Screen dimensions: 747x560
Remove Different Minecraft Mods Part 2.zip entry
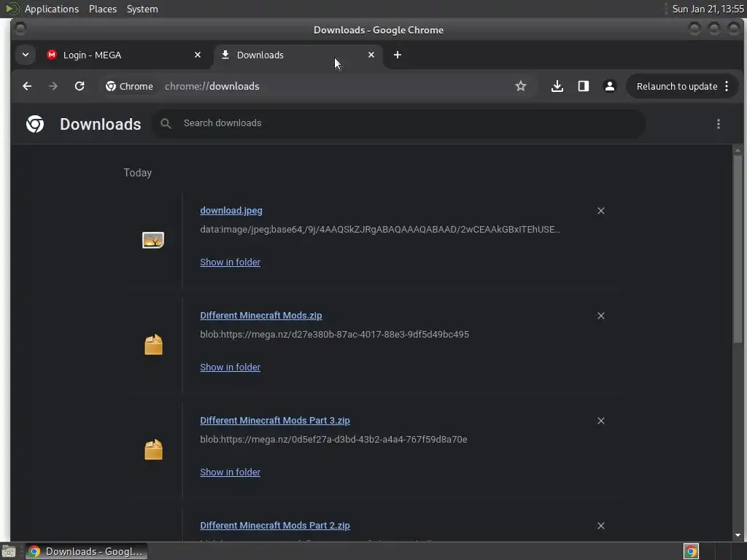tap(601, 526)
